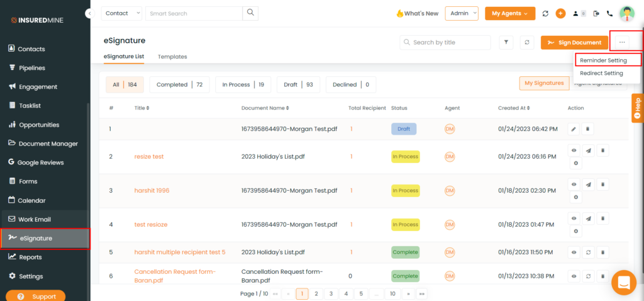View the Cancellation Request form document
Screen dimensions: 644x301
coord(574,276)
